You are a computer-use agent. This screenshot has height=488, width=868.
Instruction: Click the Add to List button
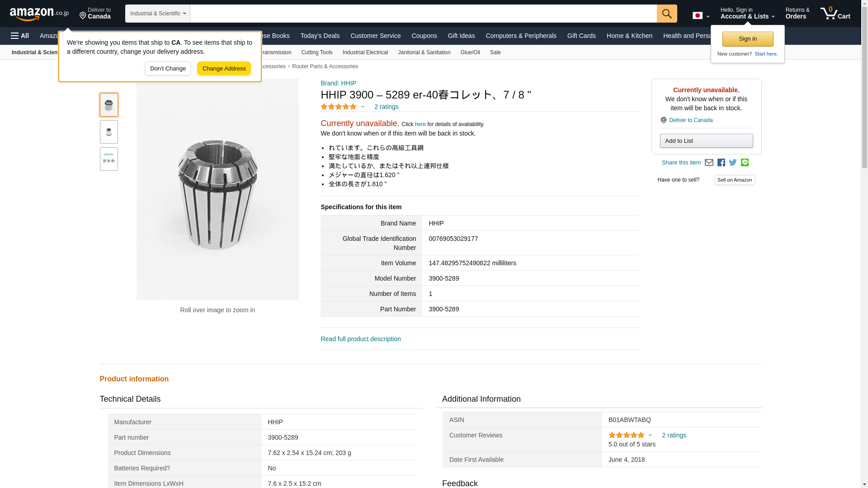click(706, 141)
